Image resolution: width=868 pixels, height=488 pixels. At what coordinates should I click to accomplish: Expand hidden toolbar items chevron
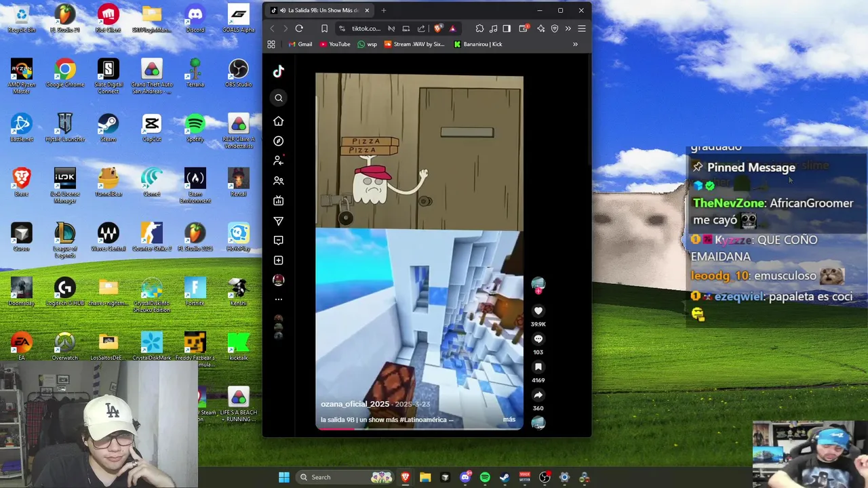click(x=568, y=28)
